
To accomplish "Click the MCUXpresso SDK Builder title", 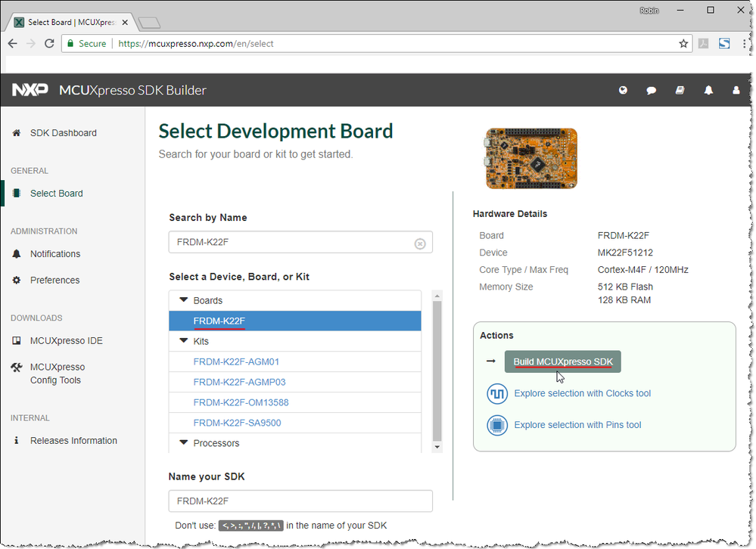I will tap(132, 90).
